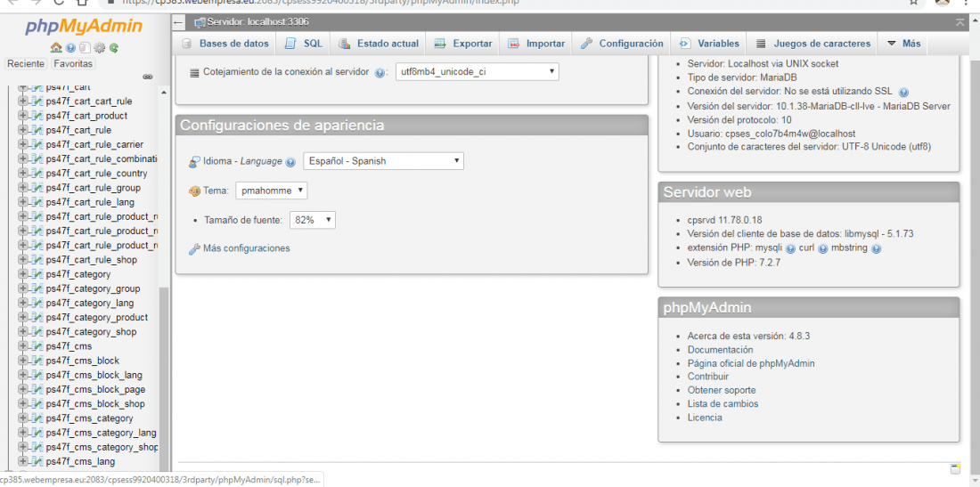Click table icon of ps47f_cms_block
Screen dimensions: 980x487
tap(37, 361)
